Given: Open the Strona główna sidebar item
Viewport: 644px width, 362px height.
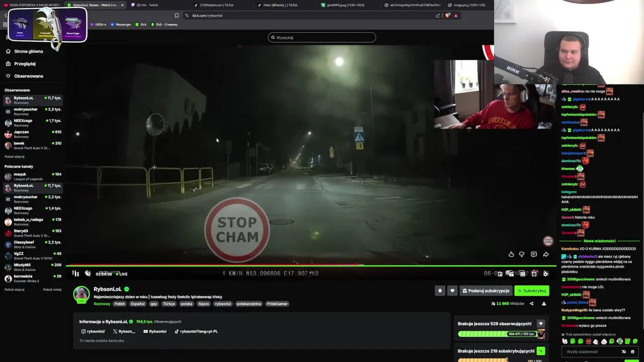Looking at the screenshot, I should pyautogui.click(x=29, y=51).
